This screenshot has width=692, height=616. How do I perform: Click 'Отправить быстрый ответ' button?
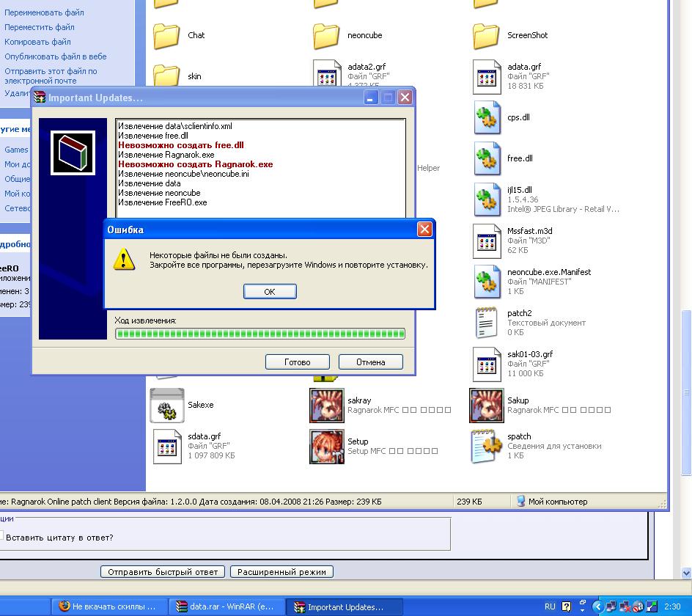pyautogui.click(x=163, y=572)
